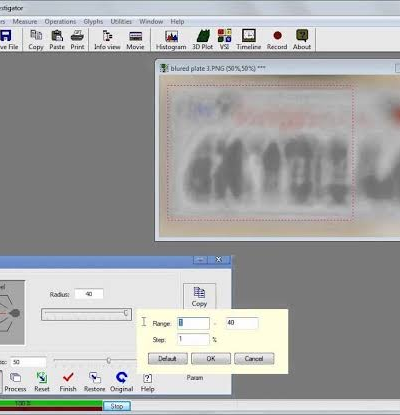Open the Movie tool
The height and width of the screenshot is (415, 400).
click(x=135, y=39)
